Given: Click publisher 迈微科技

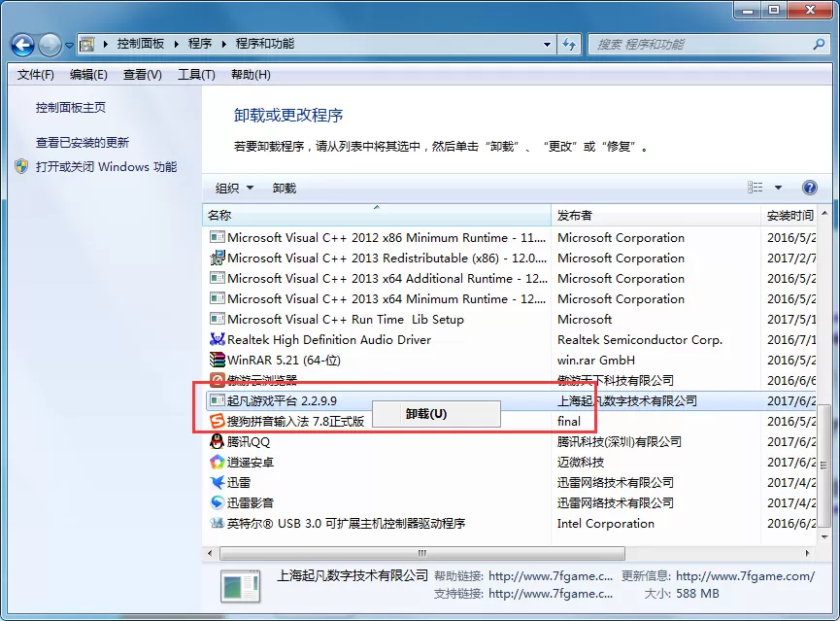Looking at the screenshot, I should pos(580,462).
